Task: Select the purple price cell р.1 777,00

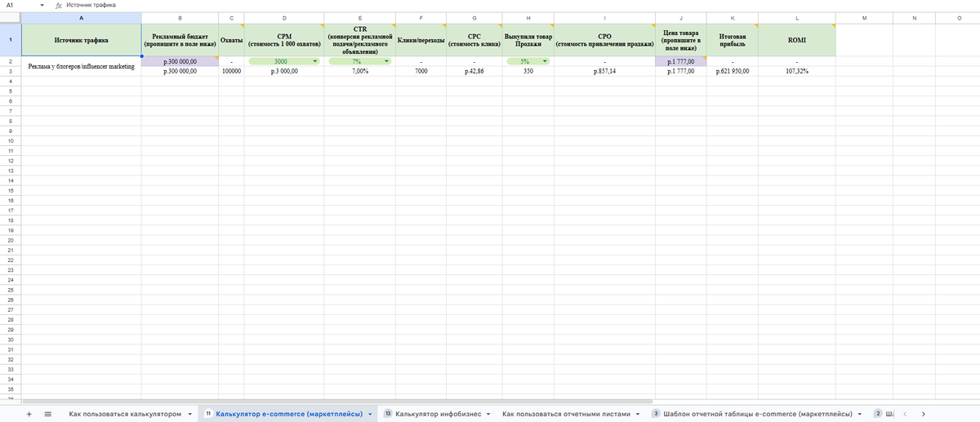Action: pyautogui.click(x=681, y=61)
